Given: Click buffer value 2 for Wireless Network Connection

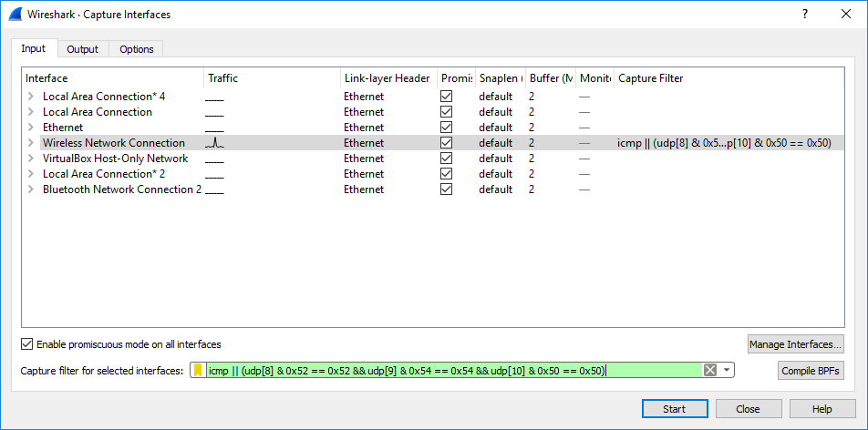Looking at the screenshot, I should click(x=532, y=143).
